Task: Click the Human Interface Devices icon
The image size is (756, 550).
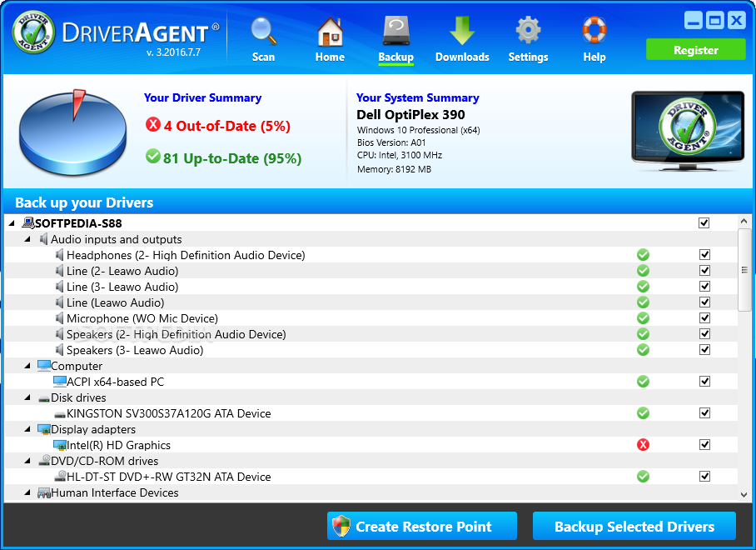Action: (x=44, y=492)
